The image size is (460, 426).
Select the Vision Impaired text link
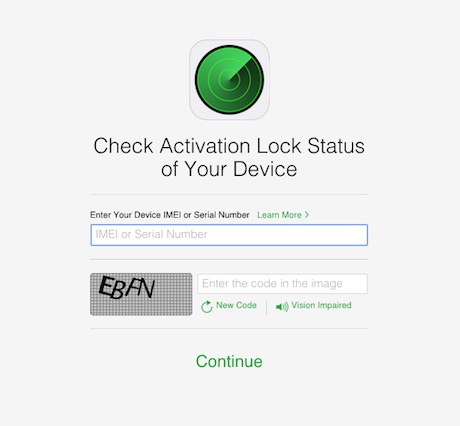[321, 305]
